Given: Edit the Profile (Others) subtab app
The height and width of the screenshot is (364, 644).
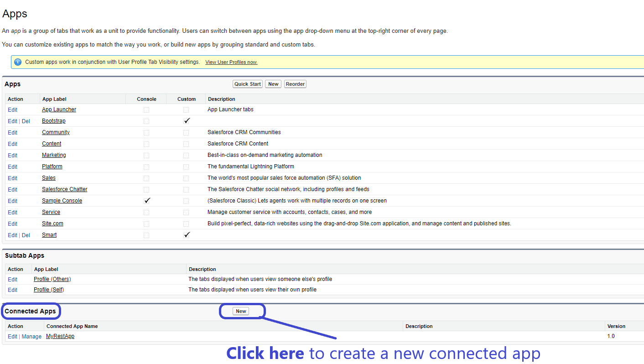Looking at the screenshot, I should [x=12, y=279].
